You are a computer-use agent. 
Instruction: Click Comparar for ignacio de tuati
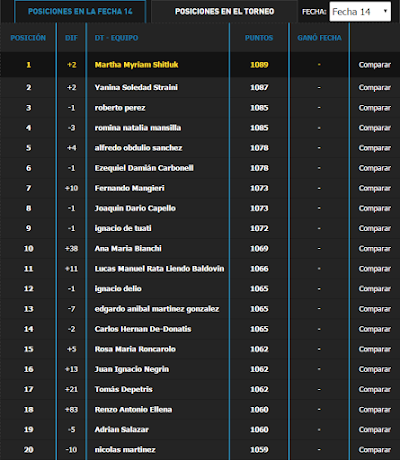pyautogui.click(x=375, y=228)
